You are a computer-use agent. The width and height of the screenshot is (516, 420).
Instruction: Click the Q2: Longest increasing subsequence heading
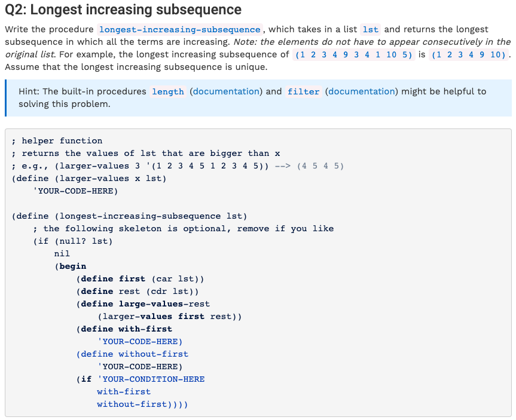click(x=123, y=10)
